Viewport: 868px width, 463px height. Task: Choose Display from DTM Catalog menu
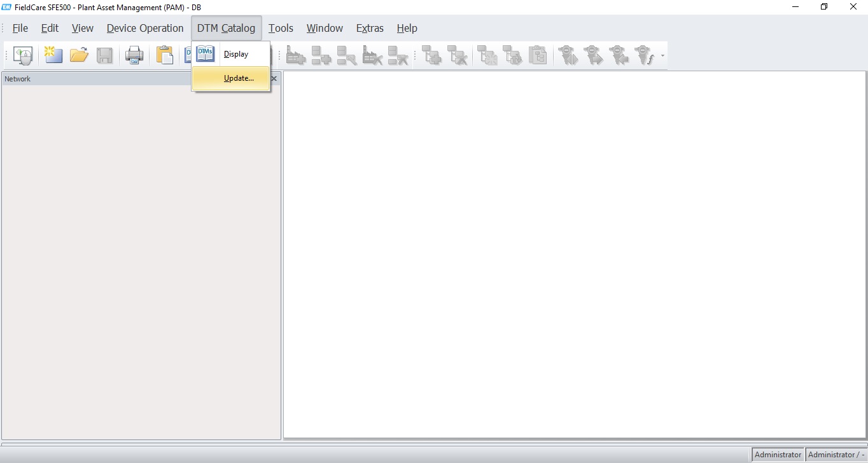point(236,54)
